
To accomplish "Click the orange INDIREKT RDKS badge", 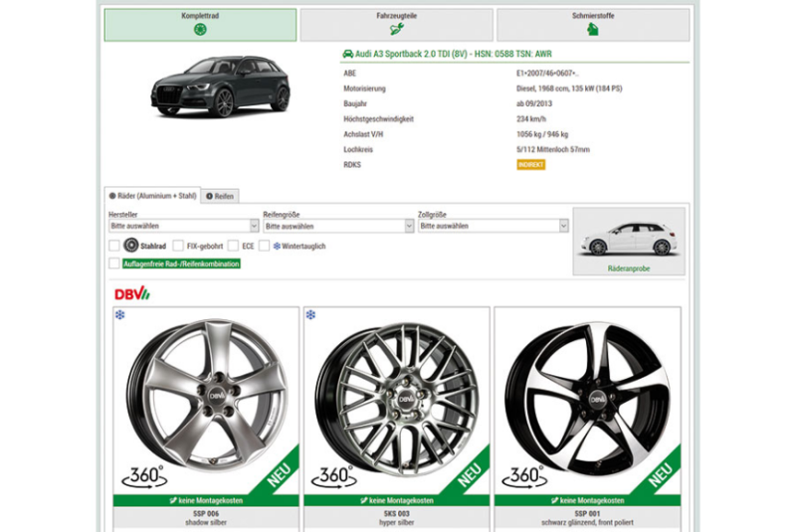I will pos(530,164).
